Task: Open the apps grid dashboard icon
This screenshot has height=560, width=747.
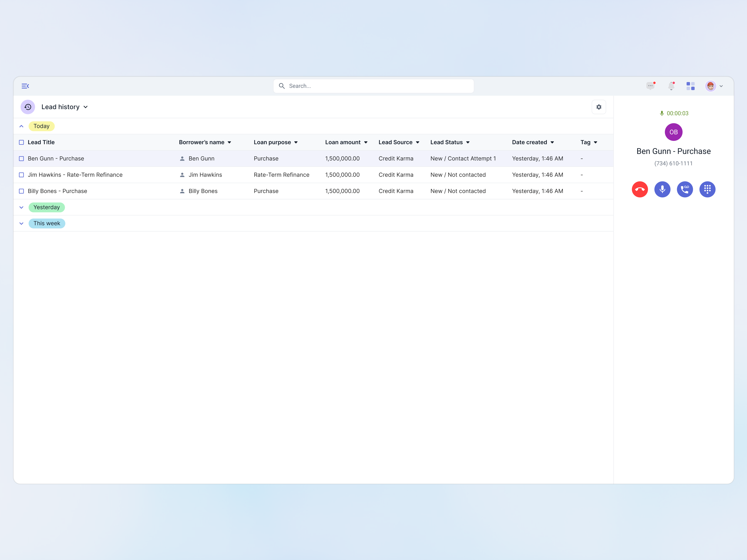Action: (x=690, y=86)
